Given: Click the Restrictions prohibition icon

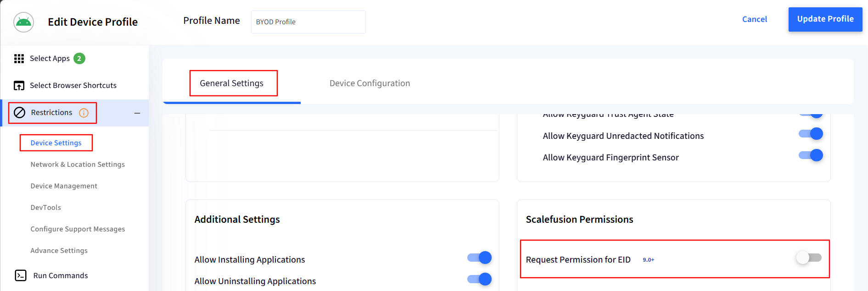Looking at the screenshot, I should coord(20,113).
